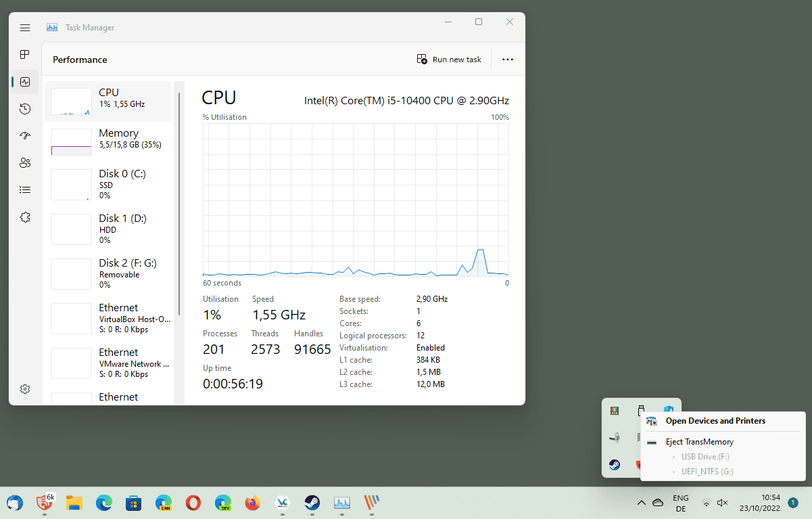Open Task Manager Settings gear icon
The image size is (812, 519).
coord(25,389)
